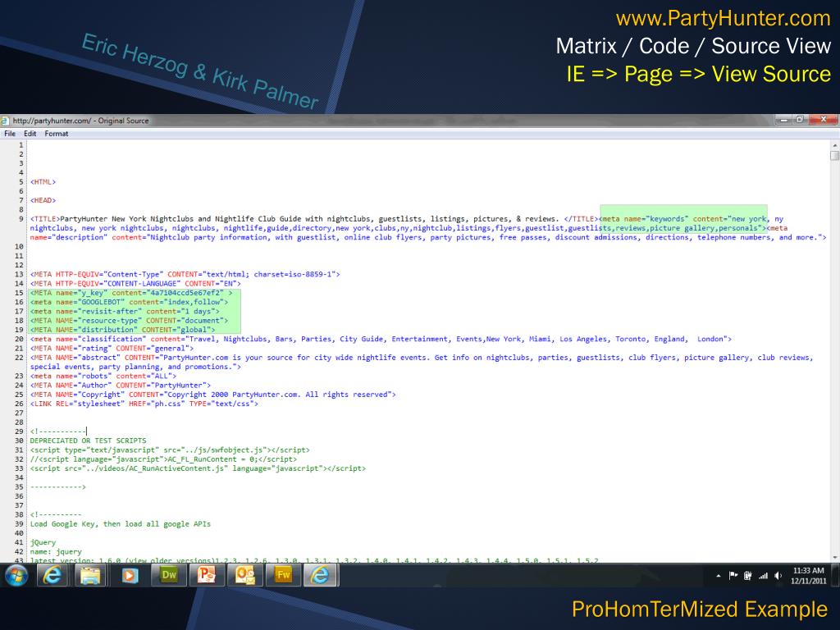Click the 'CONTENT-LANGUAGE' meta line
The width and height of the screenshot is (840, 630).
coord(135,283)
